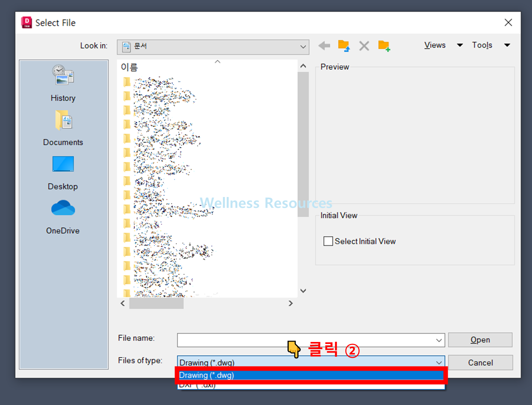Expand the Look in folder dropdown
This screenshot has width=532, height=405.
303,47
